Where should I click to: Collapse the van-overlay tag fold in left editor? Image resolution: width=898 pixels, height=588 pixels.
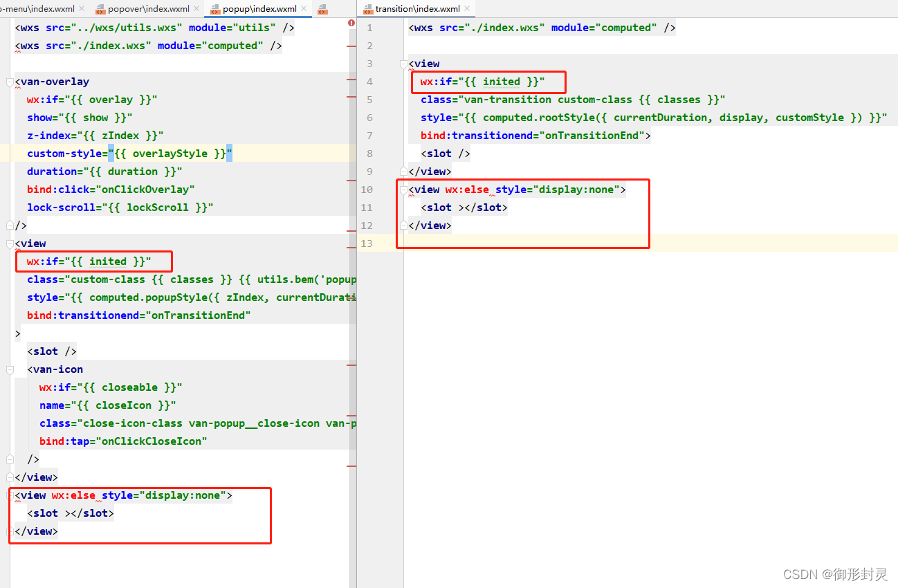[x=10, y=82]
